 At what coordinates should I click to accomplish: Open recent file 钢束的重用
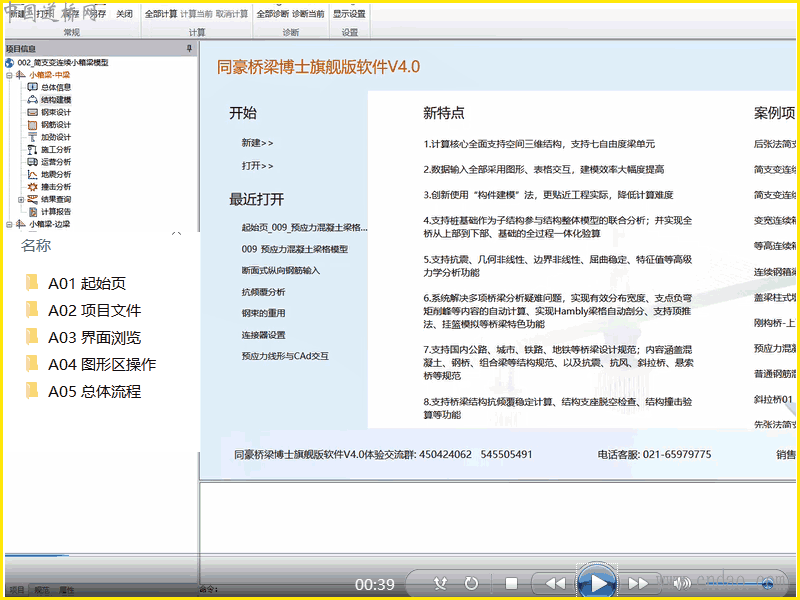click(263, 313)
